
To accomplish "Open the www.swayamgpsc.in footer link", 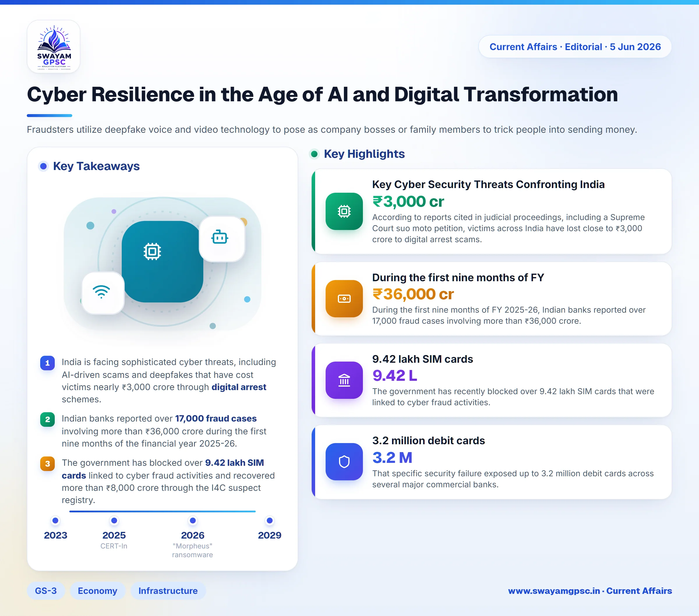I will 590,591.
